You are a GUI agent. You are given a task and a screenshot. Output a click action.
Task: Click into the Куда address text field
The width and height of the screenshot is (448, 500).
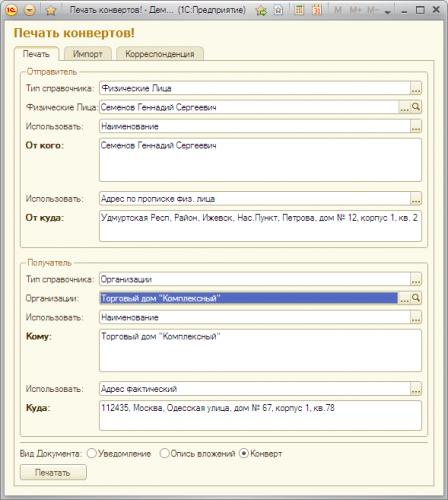tap(260, 416)
